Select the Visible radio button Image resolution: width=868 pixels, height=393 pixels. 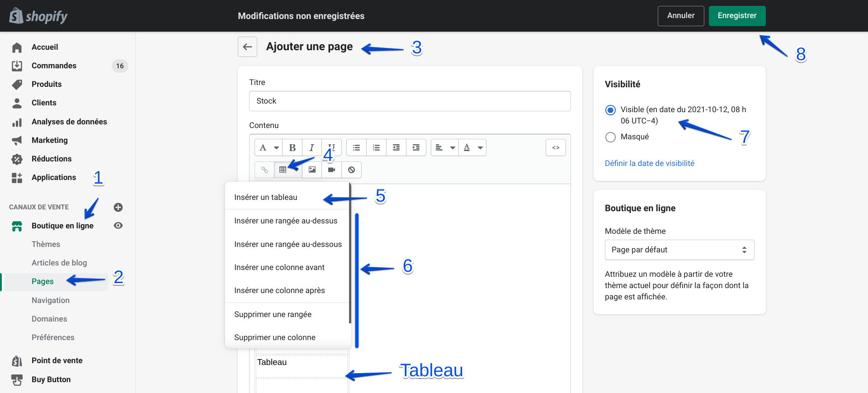coord(610,110)
